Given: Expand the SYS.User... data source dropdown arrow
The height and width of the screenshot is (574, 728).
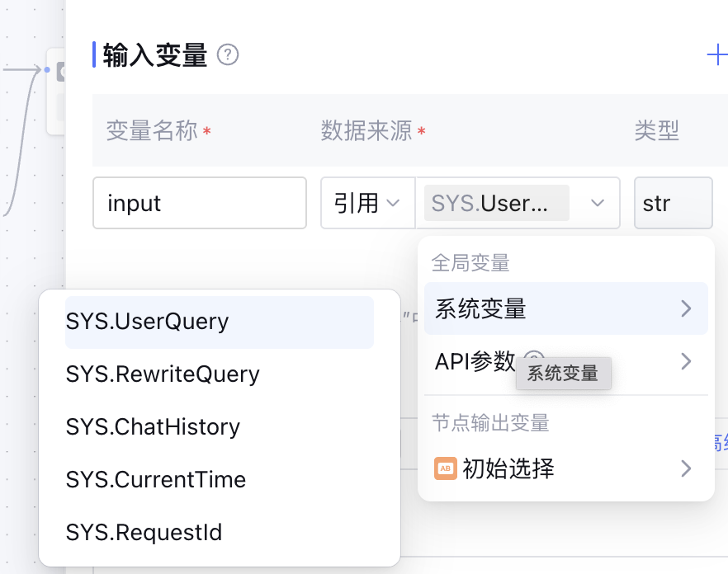Looking at the screenshot, I should coord(597,203).
